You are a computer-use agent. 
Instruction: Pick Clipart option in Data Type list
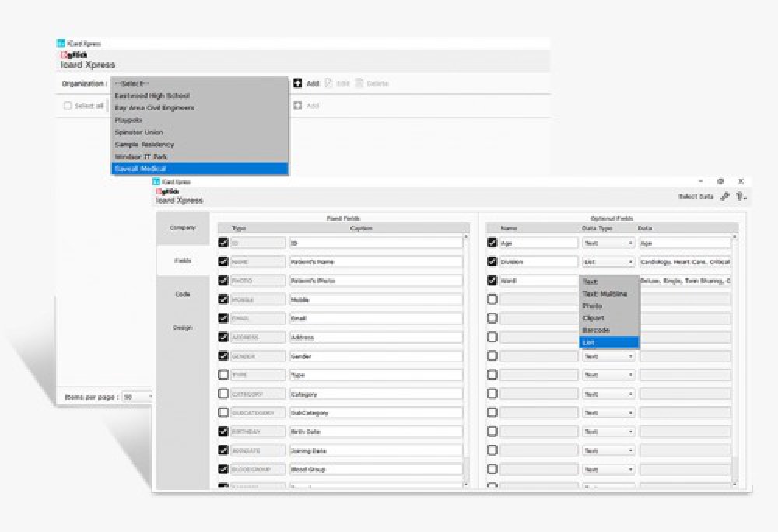pyautogui.click(x=609, y=318)
